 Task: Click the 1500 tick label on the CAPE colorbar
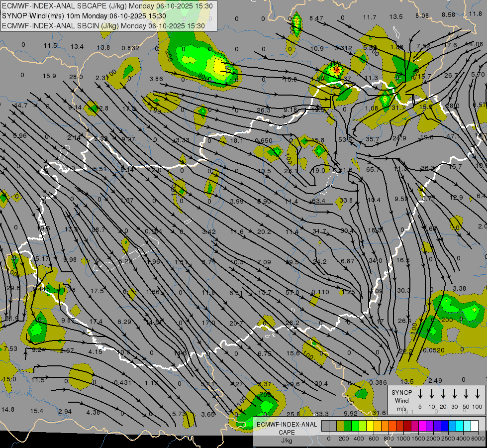click(418, 439)
